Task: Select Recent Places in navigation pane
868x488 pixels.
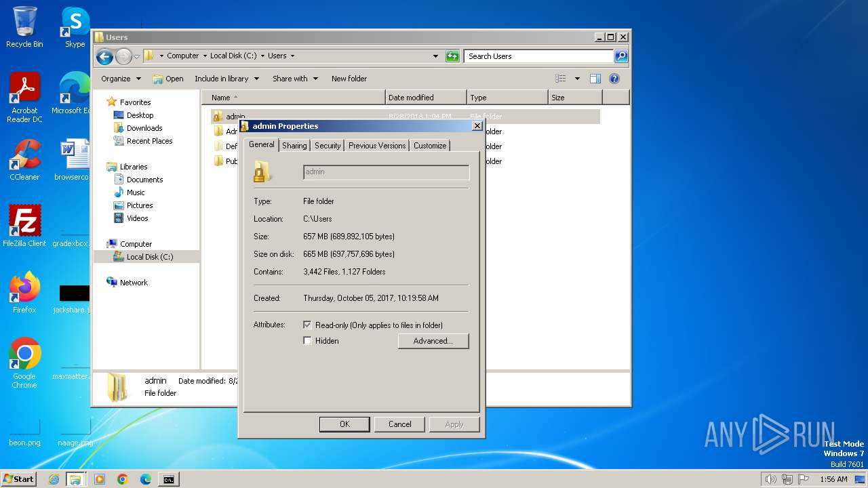Action: pyautogui.click(x=149, y=141)
